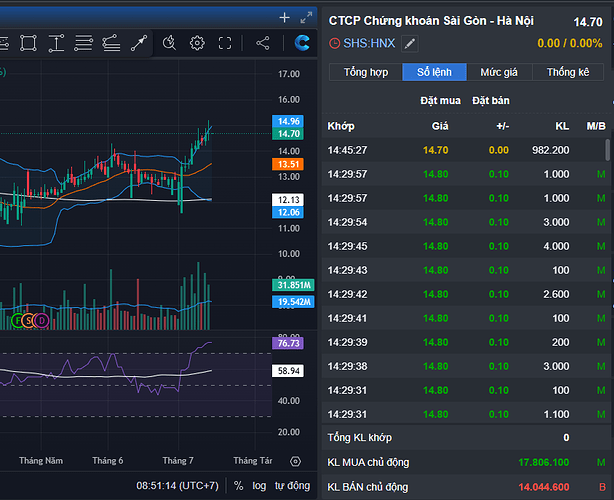Click the indicator search icon
614x500 pixels.
pyautogui.click(x=169, y=43)
